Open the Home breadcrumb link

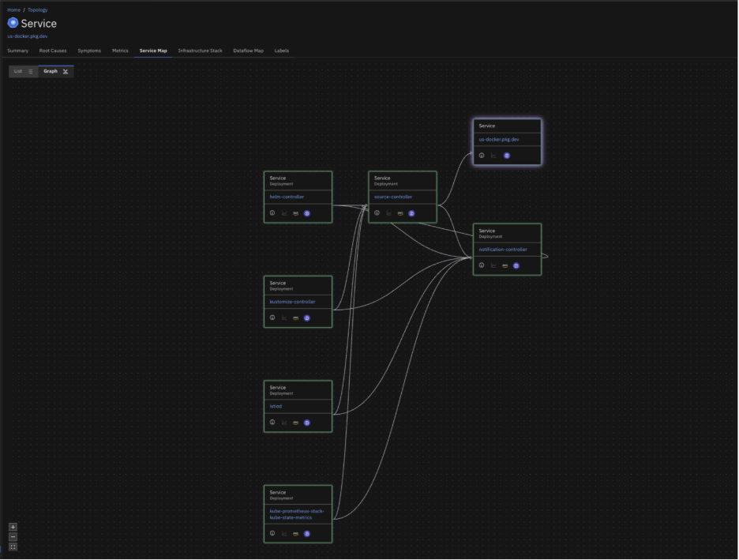(x=13, y=10)
